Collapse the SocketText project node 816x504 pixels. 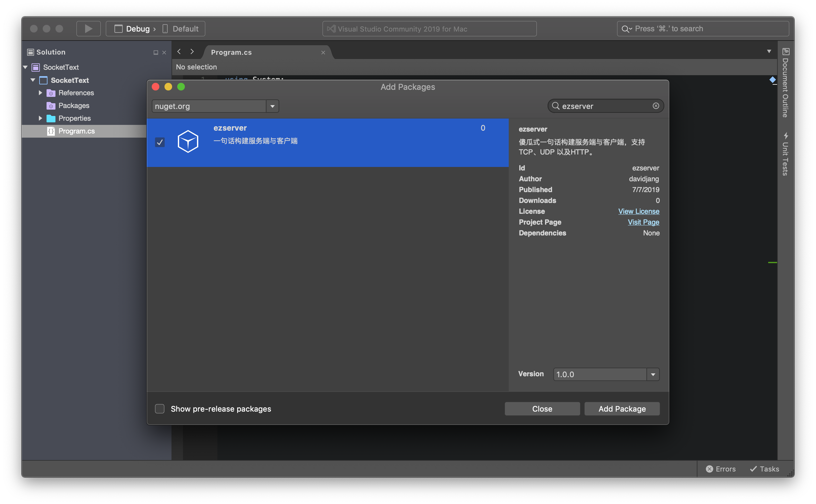33,80
